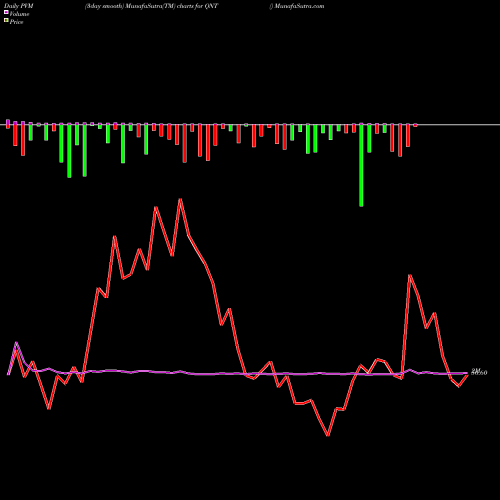The width and height of the screenshot is (500, 500).
Task: Click the magenta Volume legend swatch
Action: [x=6, y=12]
